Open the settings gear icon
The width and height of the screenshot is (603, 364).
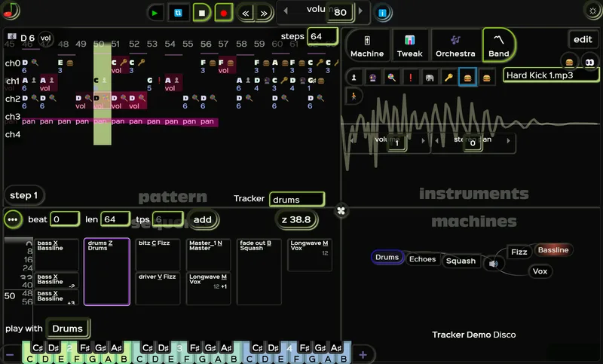point(592,11)
